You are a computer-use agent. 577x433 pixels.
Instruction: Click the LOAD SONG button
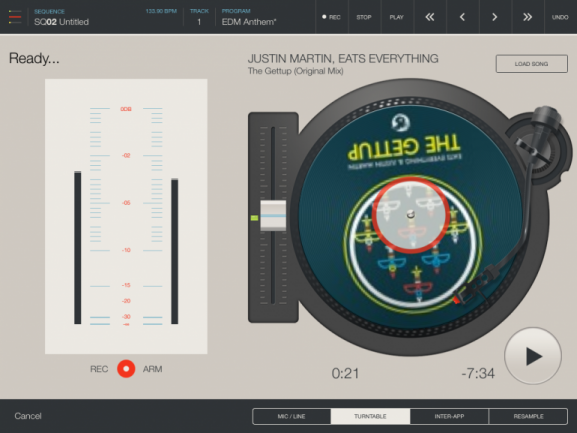[531, 64]
